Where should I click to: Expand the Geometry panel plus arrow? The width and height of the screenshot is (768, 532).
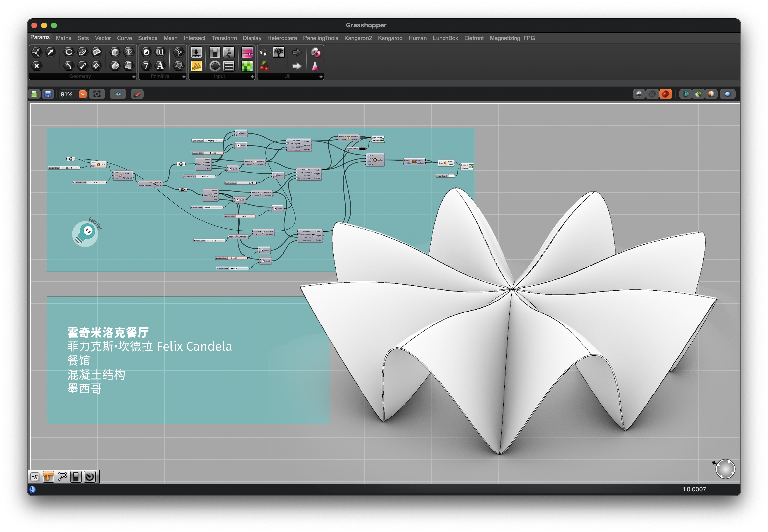(x=134, y=77)
